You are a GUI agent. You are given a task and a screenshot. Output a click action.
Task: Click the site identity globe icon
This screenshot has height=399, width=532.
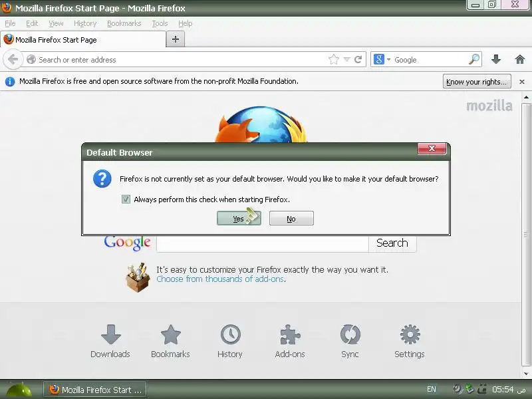(x=31, y=59)
